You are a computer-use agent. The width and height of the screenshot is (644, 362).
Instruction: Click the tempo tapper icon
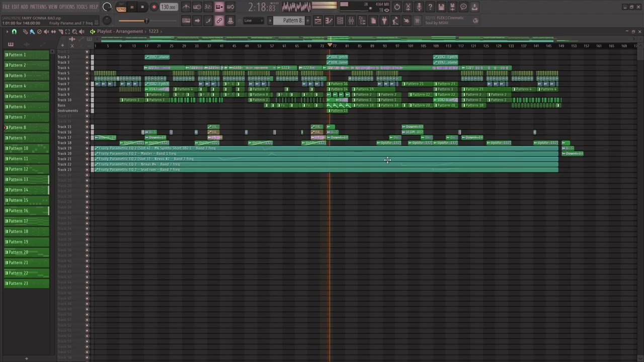tap(395, 21)
